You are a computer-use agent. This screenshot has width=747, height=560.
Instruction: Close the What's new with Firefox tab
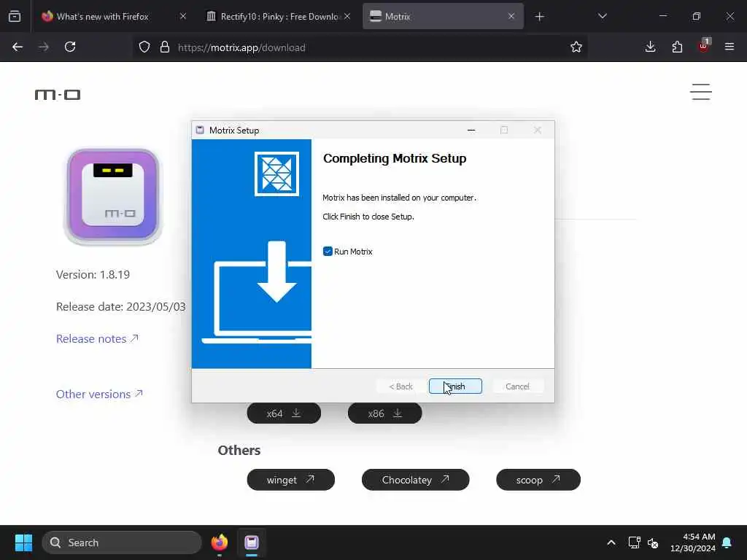183,17
